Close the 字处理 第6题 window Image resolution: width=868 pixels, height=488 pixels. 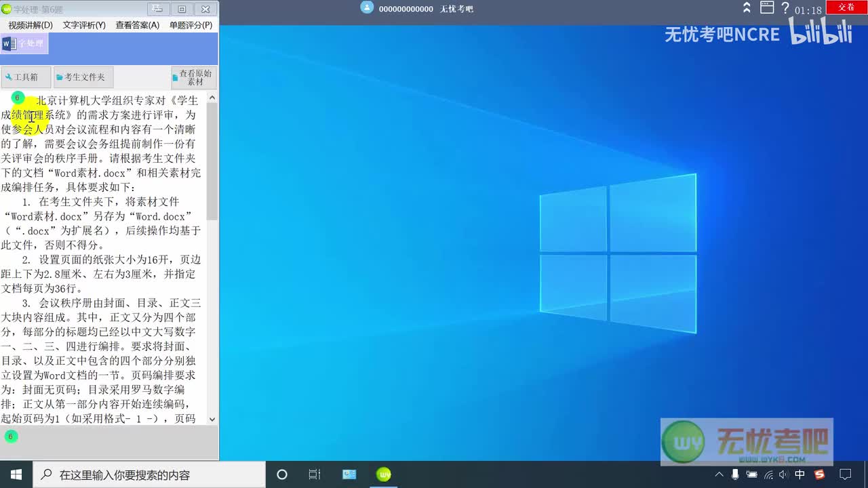click(205, 9)
